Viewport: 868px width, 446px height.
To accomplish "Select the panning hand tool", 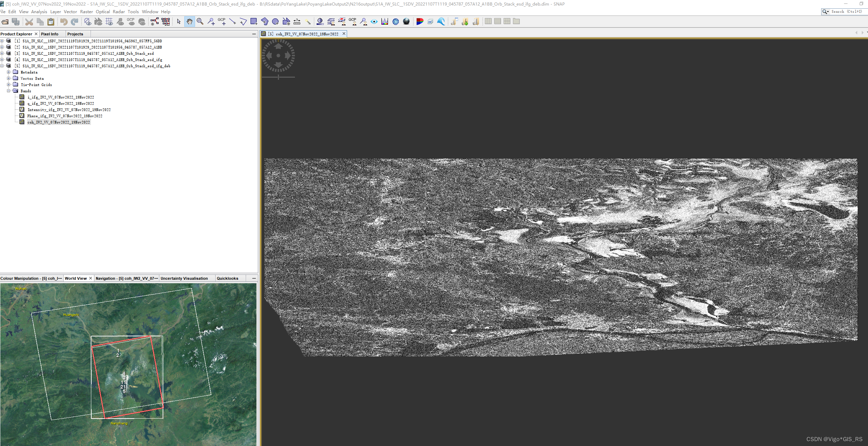I will [x=189, y=22].
